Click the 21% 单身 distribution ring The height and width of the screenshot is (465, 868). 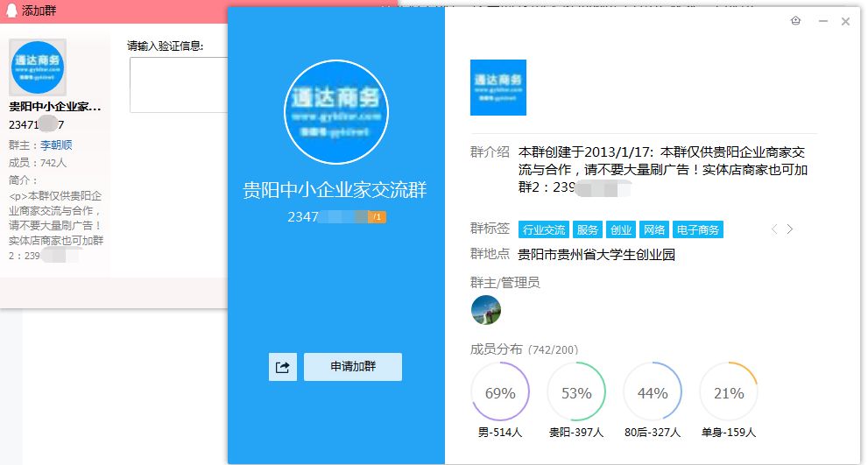point(729,392)
